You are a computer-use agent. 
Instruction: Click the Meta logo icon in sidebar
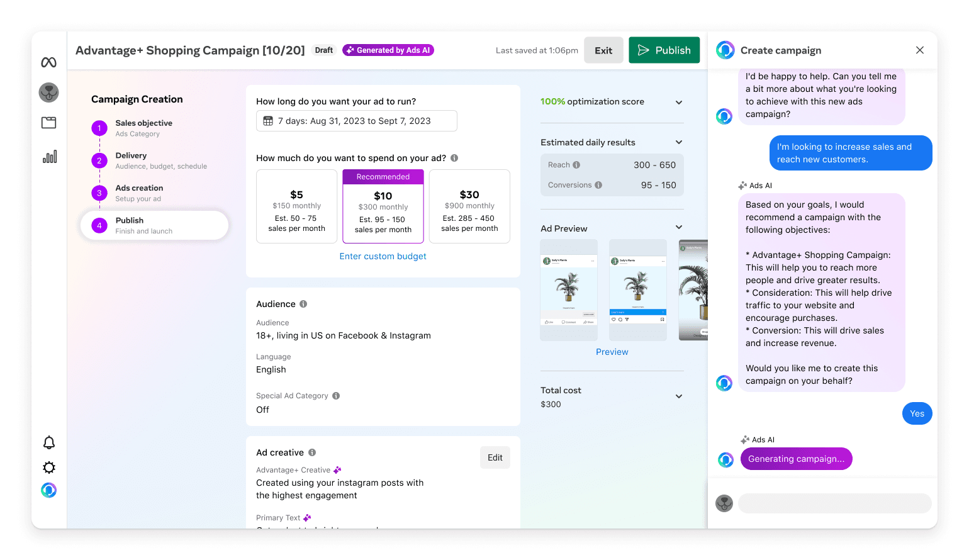pos(48,62)
